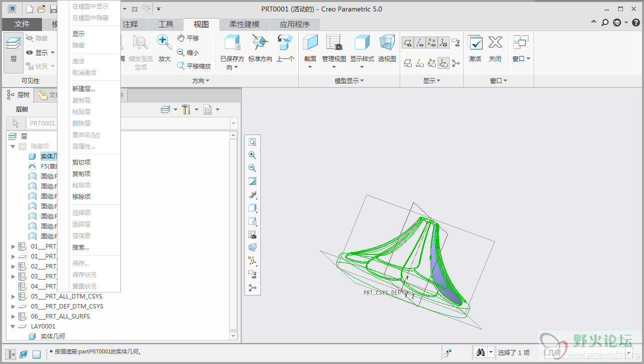Viewport: 644px width, 364px height.
Task: Choose 移除项 in the context menu
Action: click(81, 196)
